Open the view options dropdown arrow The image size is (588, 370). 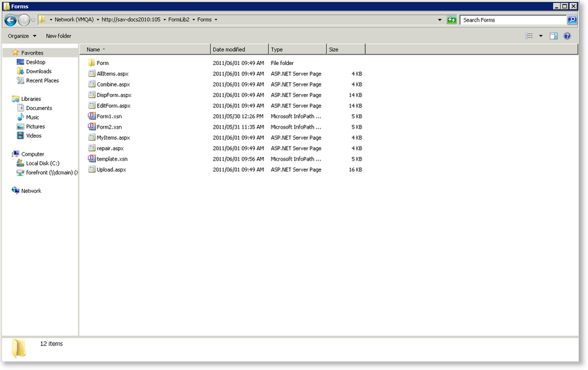pos(541,36)
